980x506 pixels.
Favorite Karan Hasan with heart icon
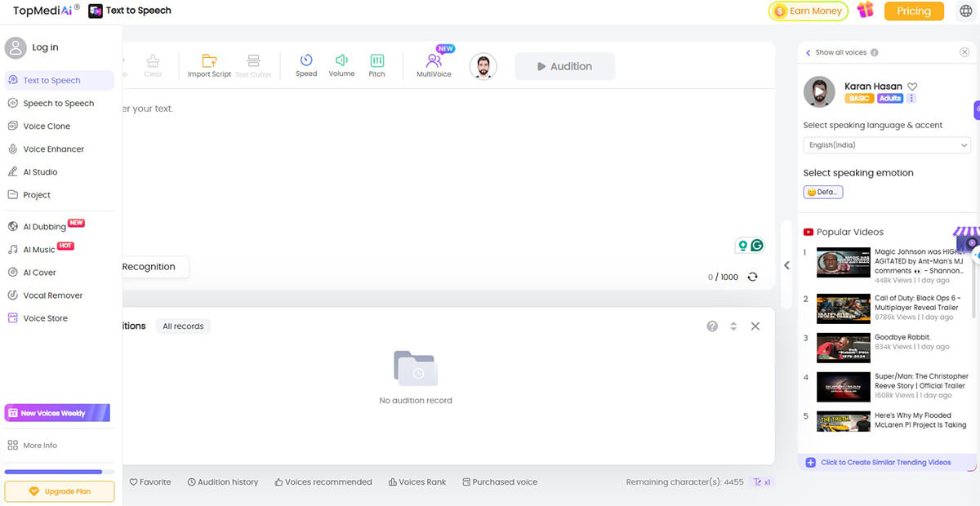coord(913,87)
